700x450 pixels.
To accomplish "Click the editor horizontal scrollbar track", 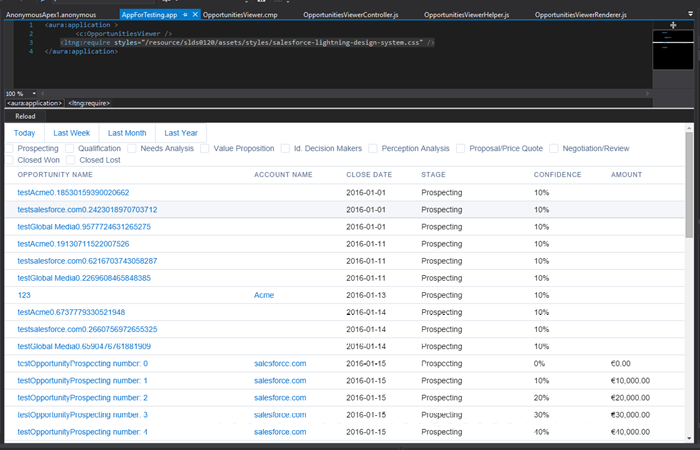I will pos(344,93).
